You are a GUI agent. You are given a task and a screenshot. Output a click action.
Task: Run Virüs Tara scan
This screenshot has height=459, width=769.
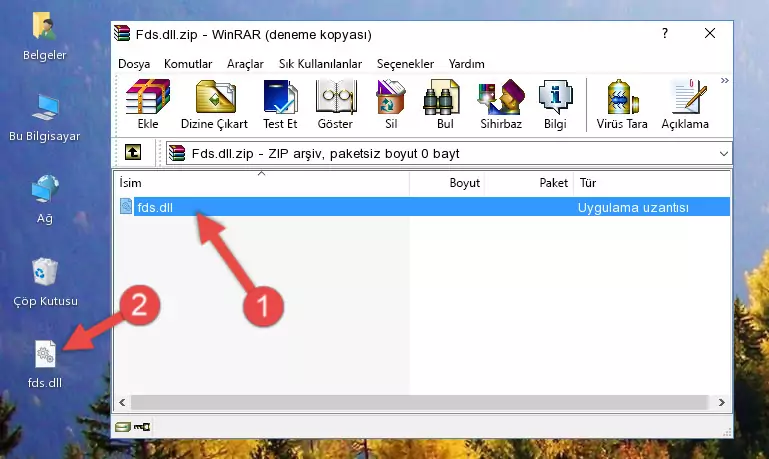point(622,104)
